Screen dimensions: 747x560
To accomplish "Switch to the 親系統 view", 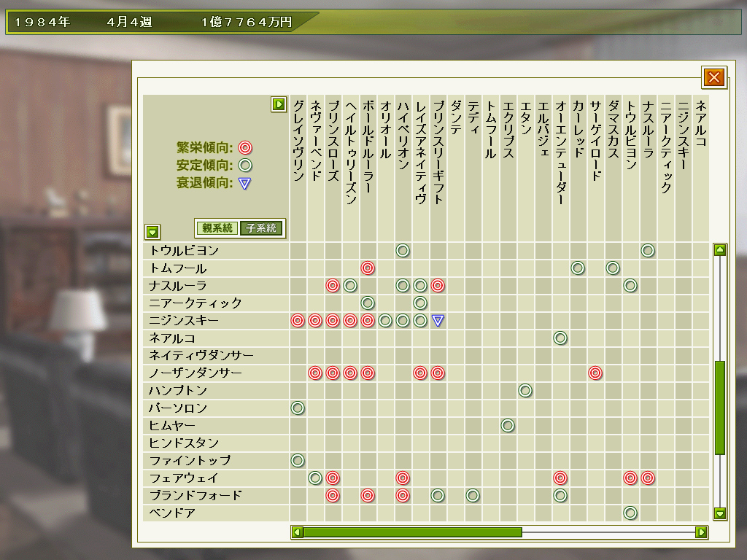I will [x=217, y=228].
